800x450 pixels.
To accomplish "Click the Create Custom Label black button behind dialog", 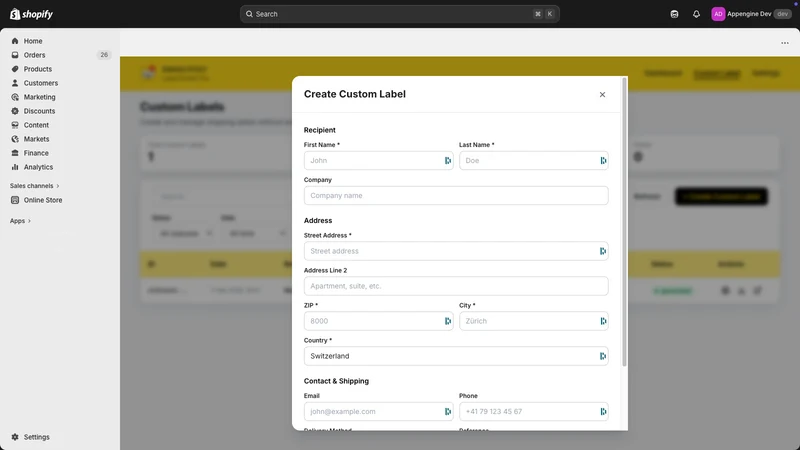I will tap(721, 196).
